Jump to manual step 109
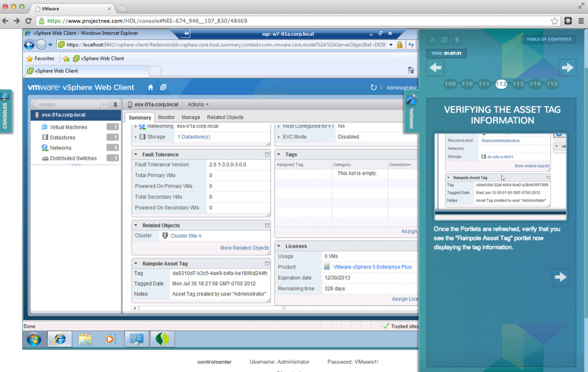This screenshot has width=588, height=372. (450, 84)
